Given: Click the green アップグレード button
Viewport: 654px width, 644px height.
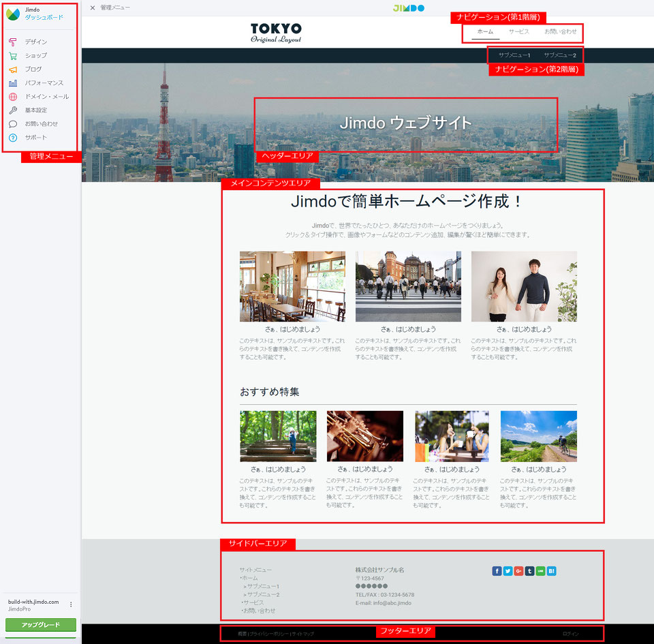Looking at the screenshot, I should (x=41, y=624).
